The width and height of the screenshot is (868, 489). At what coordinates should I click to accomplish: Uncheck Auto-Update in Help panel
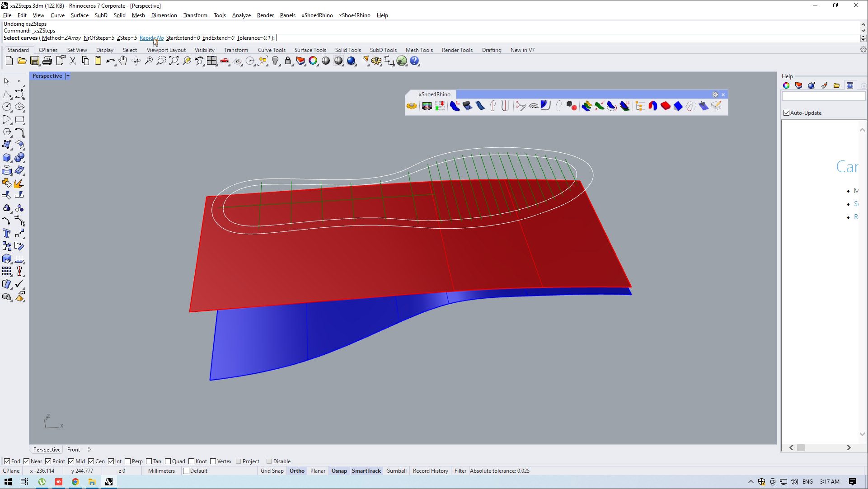point(787,113)
